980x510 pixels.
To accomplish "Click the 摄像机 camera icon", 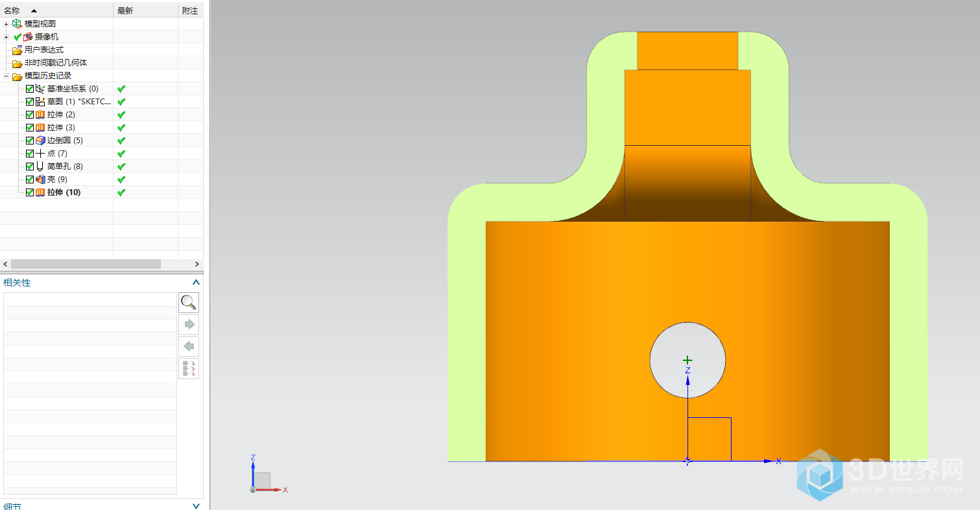I will [28, 37].
